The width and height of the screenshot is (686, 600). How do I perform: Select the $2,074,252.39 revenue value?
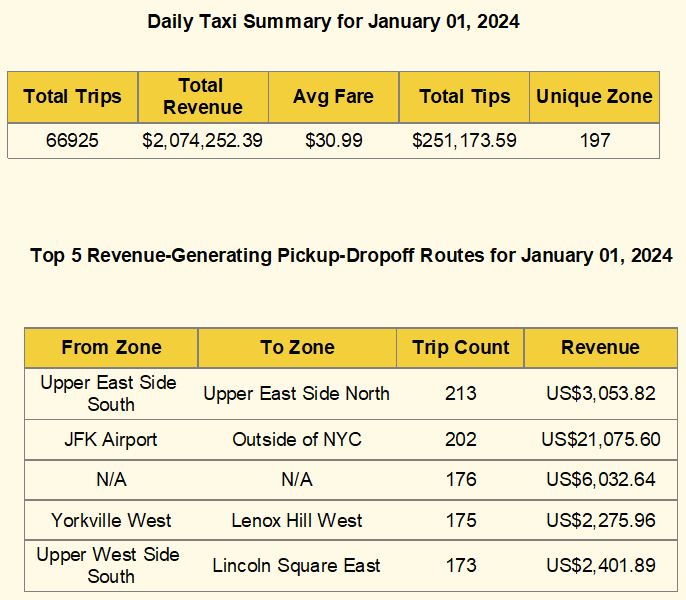click(x=202, y=140)
